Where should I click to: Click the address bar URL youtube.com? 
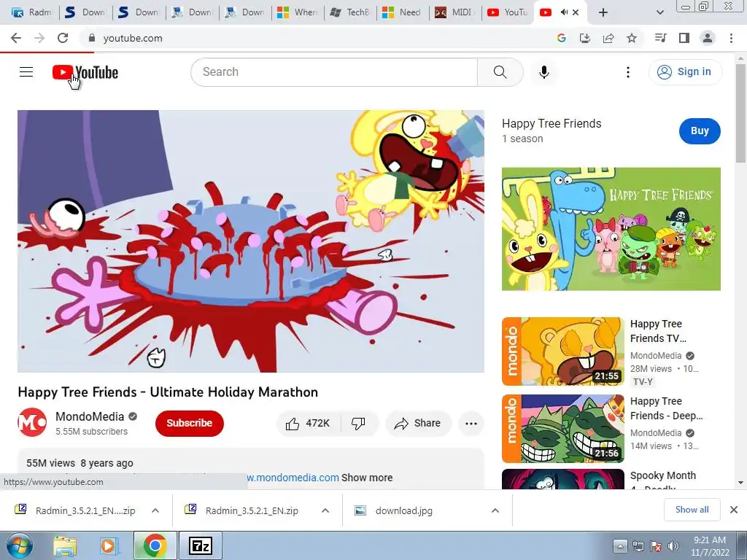pos(133,38)
